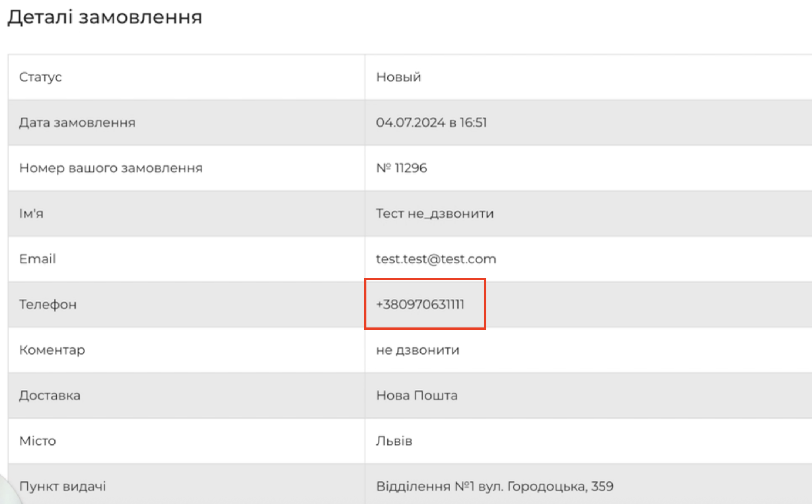
Task: Click phone number +380970631111
Action: [420, 305]
